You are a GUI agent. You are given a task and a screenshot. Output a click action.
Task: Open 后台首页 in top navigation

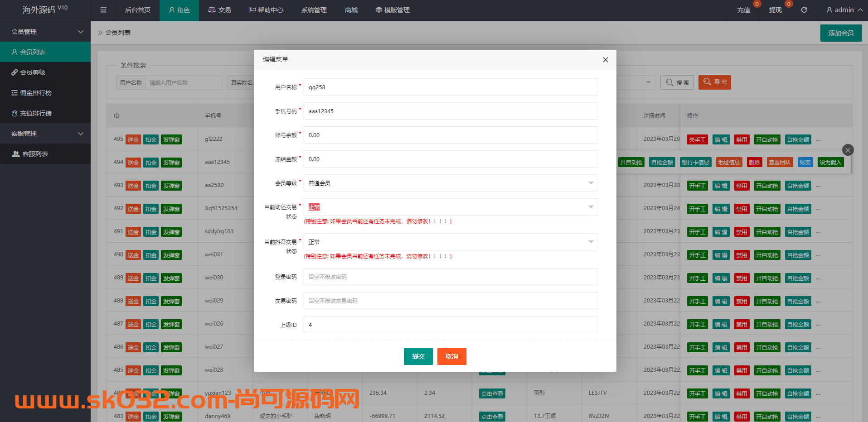[x=138, y=10]
